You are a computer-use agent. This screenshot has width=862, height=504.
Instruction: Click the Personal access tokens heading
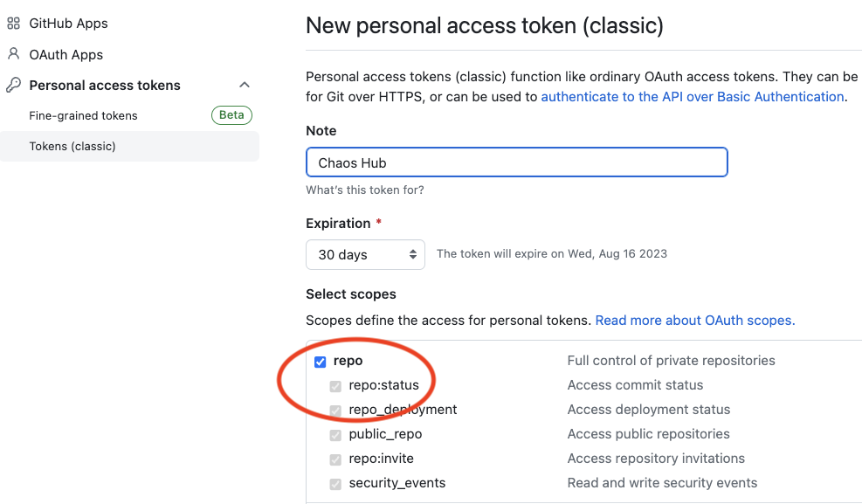click(105, 86)
